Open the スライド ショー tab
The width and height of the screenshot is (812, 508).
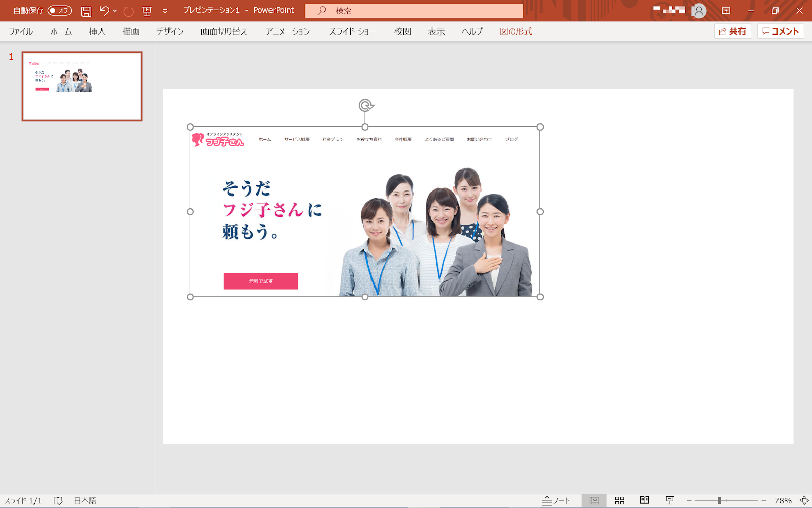tap(352, 31)
